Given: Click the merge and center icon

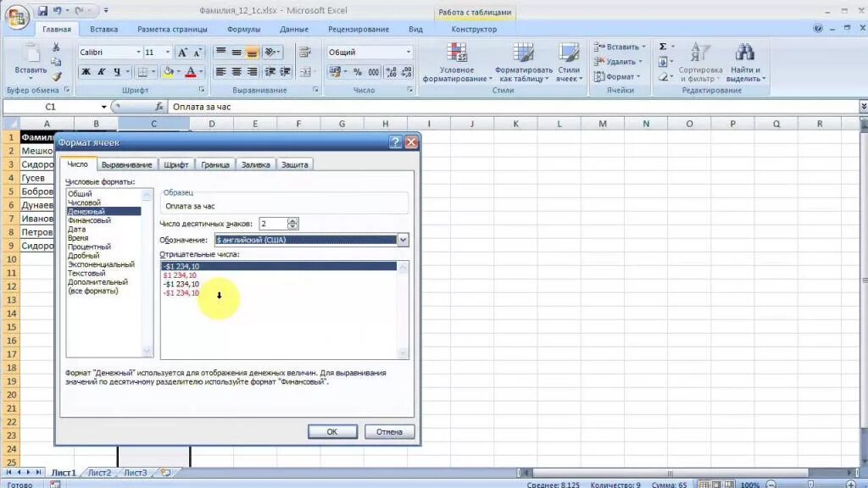Looking at the screenshot, I should 305,72.
